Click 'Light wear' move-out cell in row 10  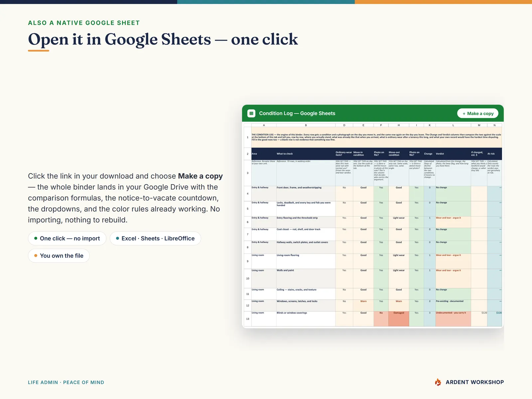click(x=398, y=278)
